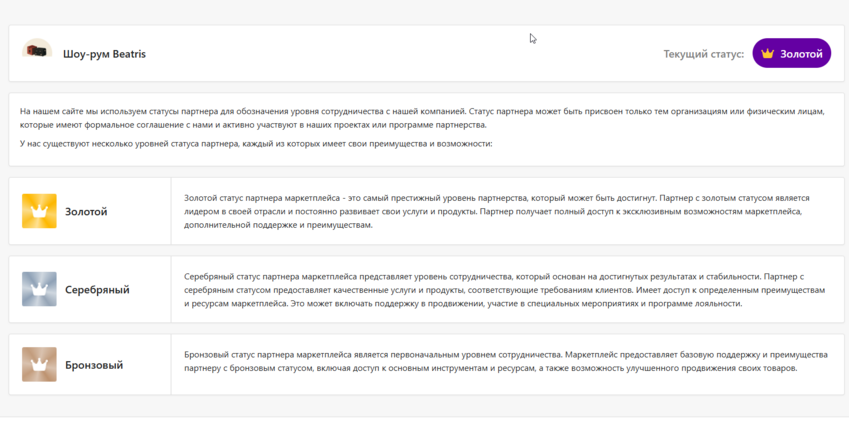Click the silver status description text
This screenshot has height=422, width=849.
(x=504, y=289)
